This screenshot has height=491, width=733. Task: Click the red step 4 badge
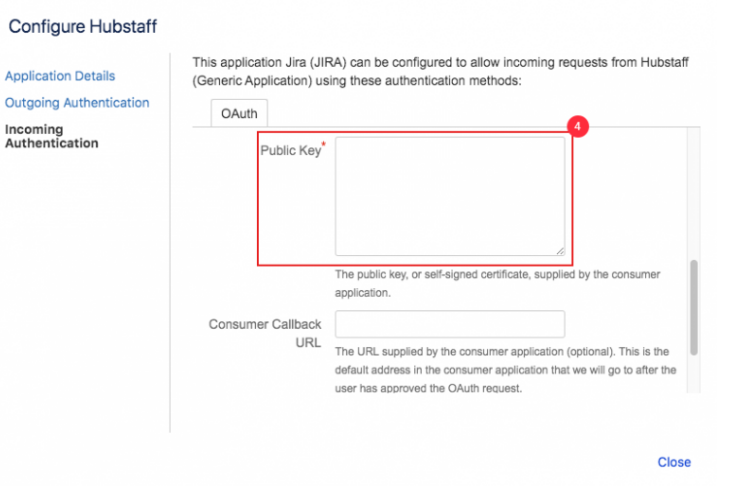point(577,127)
